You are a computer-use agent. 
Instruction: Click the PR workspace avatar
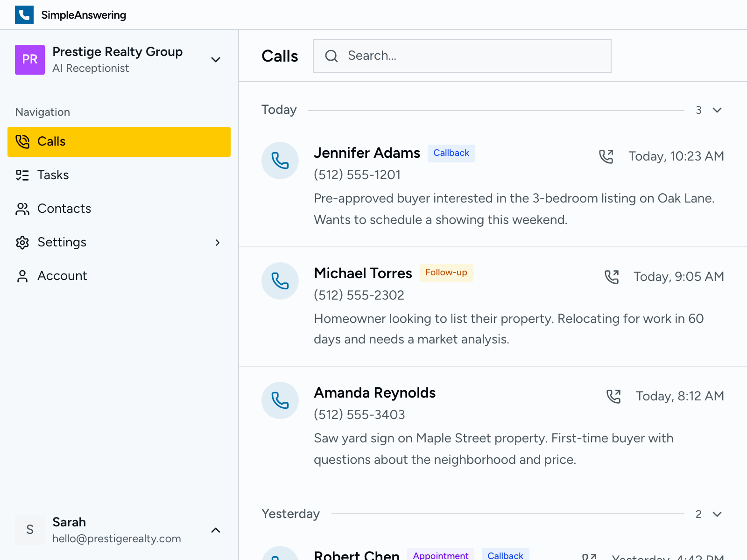[30, 60]
